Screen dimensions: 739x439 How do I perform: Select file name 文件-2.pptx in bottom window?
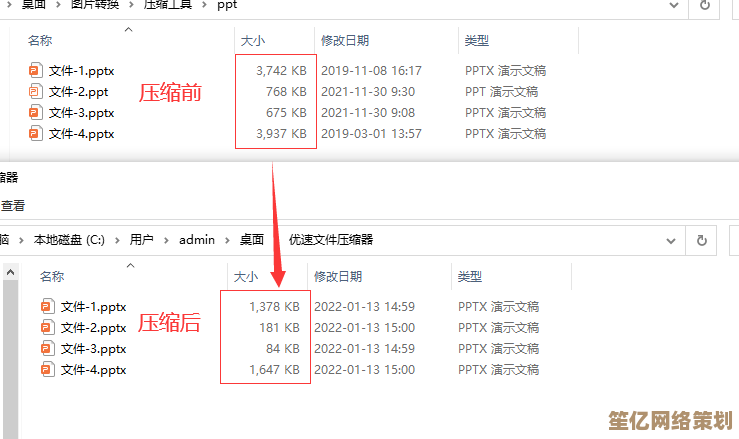point(93,328)
